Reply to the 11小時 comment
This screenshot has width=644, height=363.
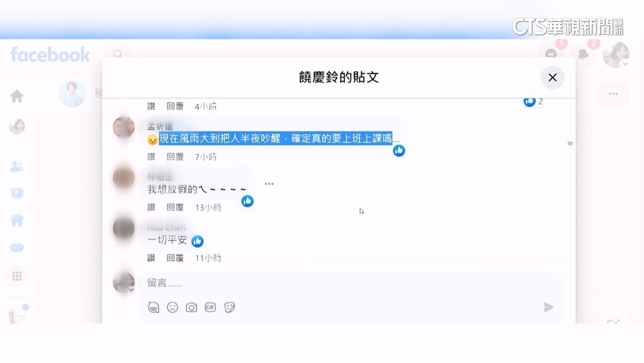coord(175,258)
